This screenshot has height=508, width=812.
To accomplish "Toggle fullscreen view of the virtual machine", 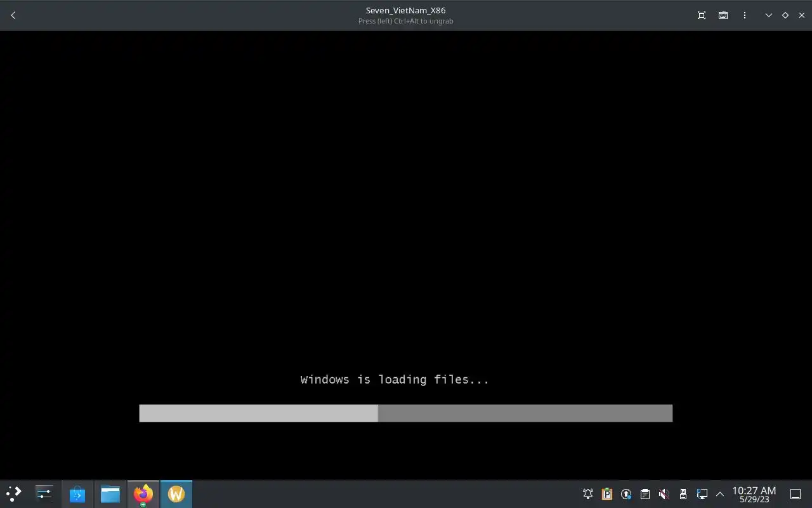I will (x=702, y=15).
